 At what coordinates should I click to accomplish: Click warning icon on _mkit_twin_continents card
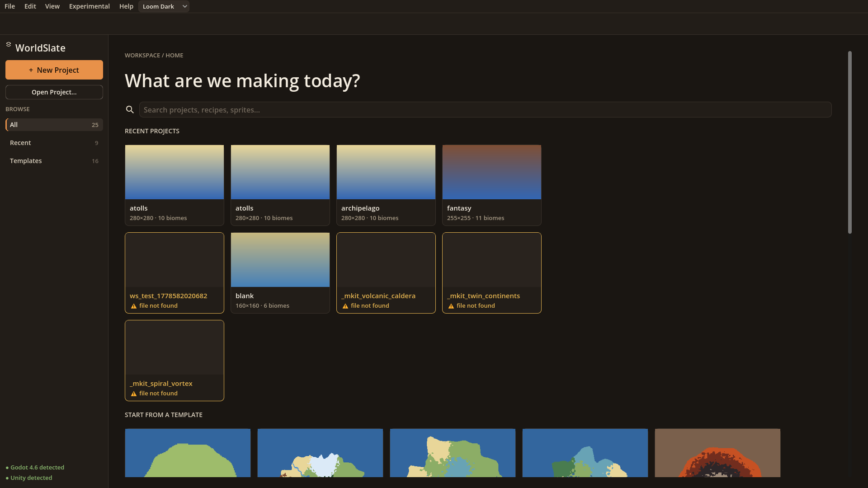451,306
